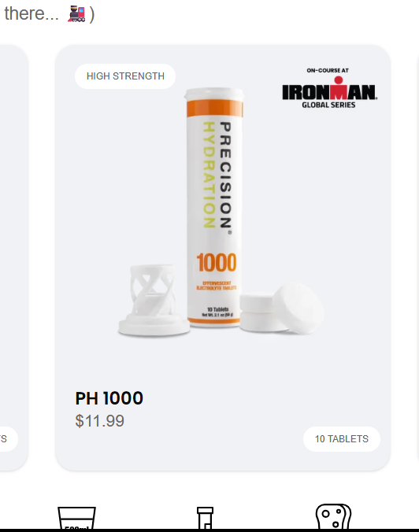Click the orange band on the tube top
The image size is (419, 532).
(x=214, y=109)
